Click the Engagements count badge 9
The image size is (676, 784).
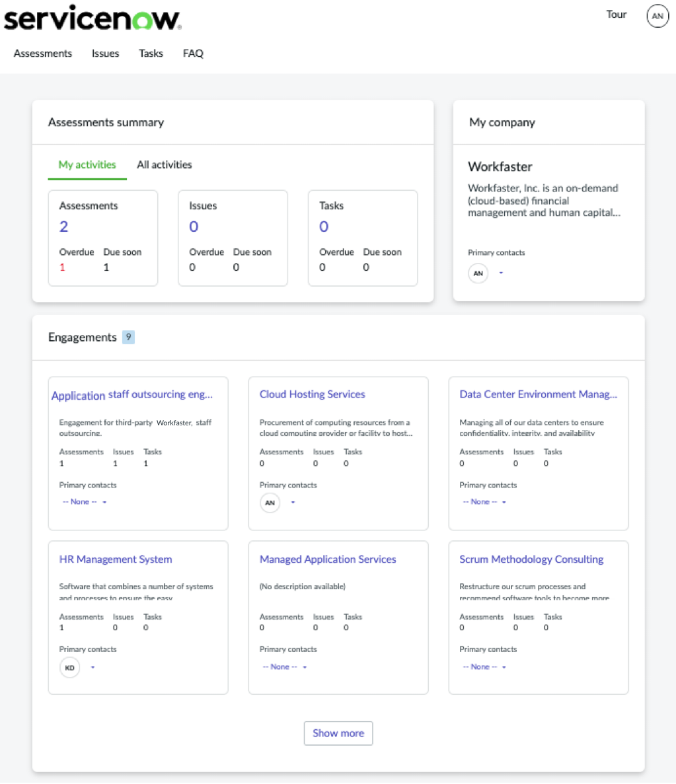coord(129,337)
